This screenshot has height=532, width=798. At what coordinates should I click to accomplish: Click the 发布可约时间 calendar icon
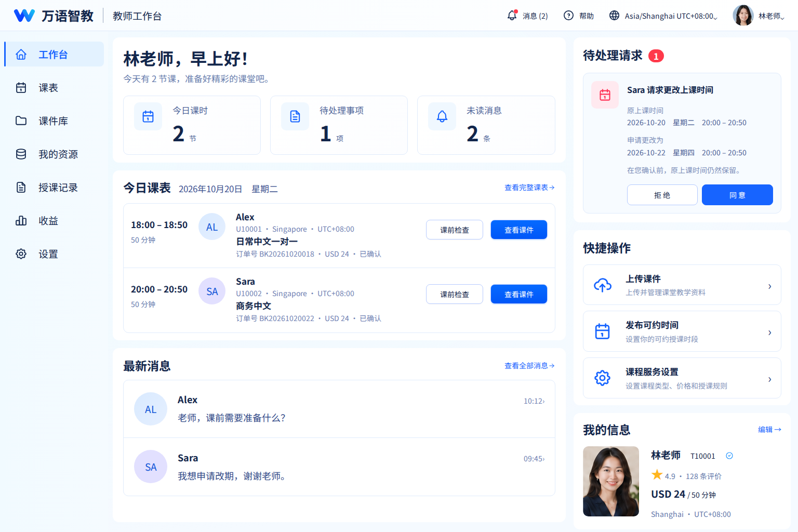[x=603, y=331]
